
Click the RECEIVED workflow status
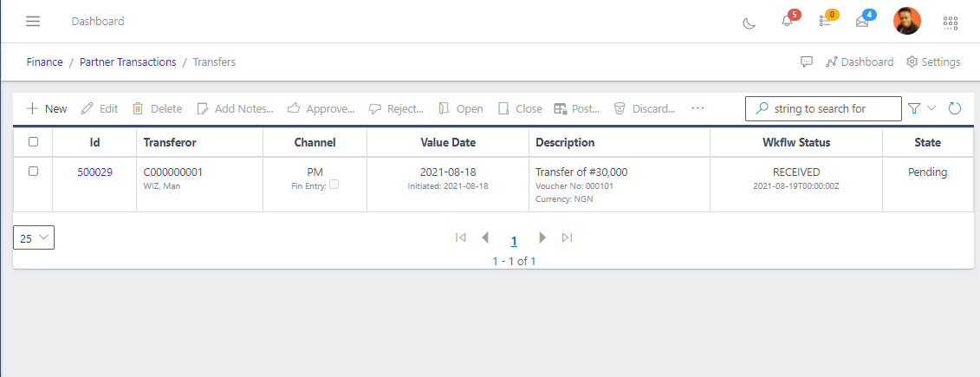[x=796, y=172]
